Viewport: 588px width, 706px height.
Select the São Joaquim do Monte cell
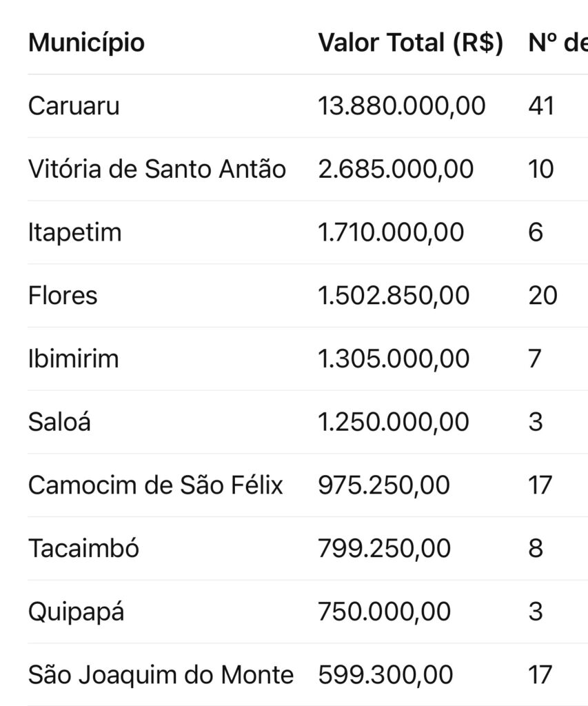coord(161,675)
